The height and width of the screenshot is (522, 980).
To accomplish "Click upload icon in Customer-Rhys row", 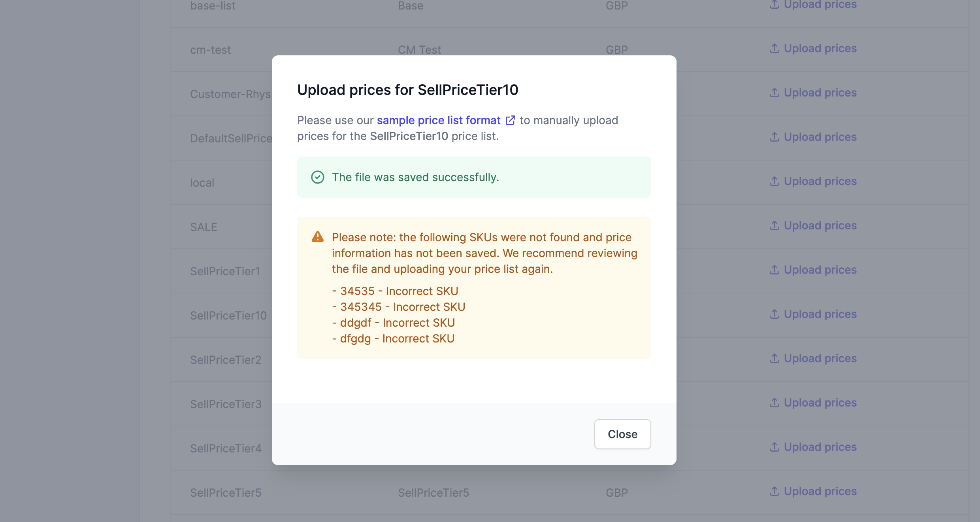I will pyautogui.click(x=775, y=93).
